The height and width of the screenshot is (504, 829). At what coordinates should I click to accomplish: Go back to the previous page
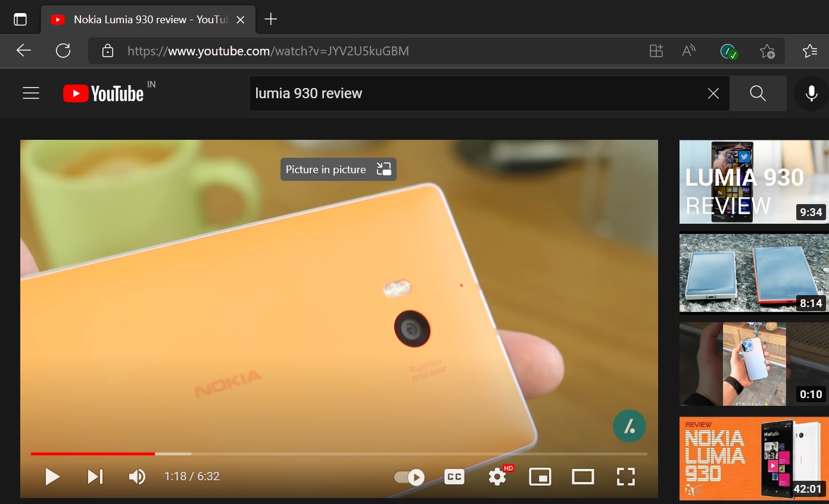point(24,51)
